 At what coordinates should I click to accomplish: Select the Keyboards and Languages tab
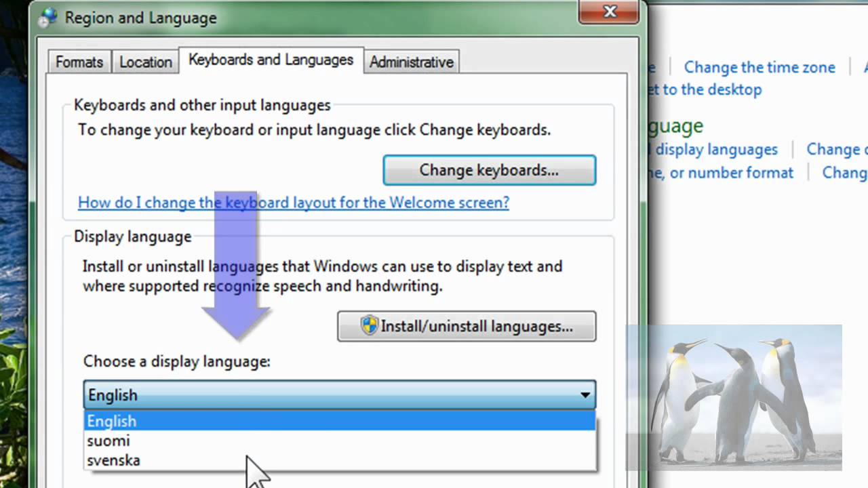(271, 60)
